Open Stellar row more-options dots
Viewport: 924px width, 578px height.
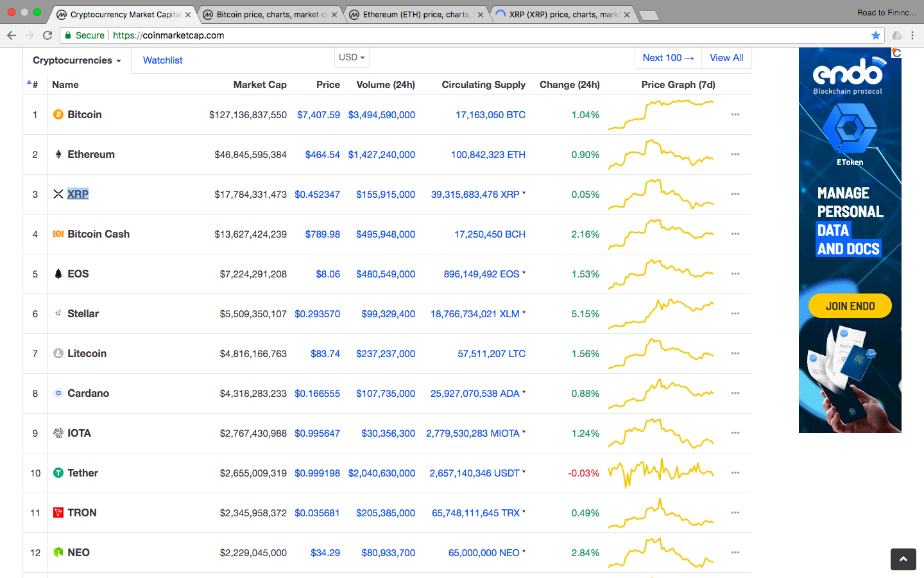coord(735,314)
